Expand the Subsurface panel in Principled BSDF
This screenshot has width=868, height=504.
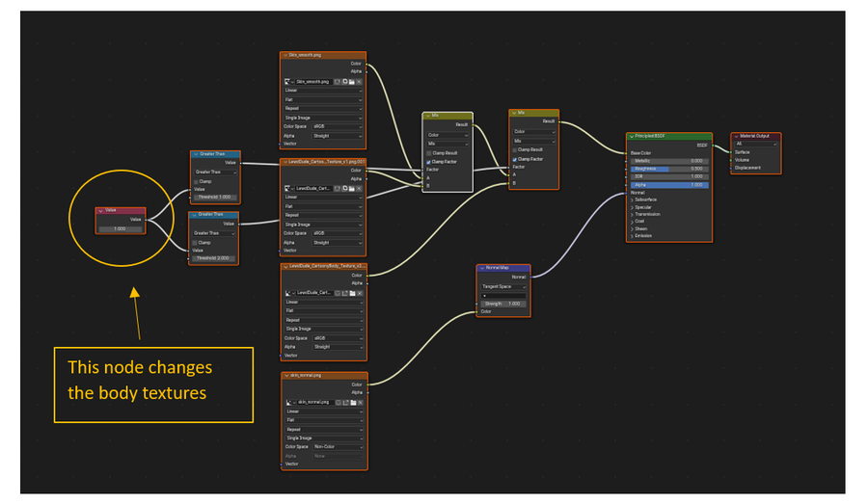633,199
